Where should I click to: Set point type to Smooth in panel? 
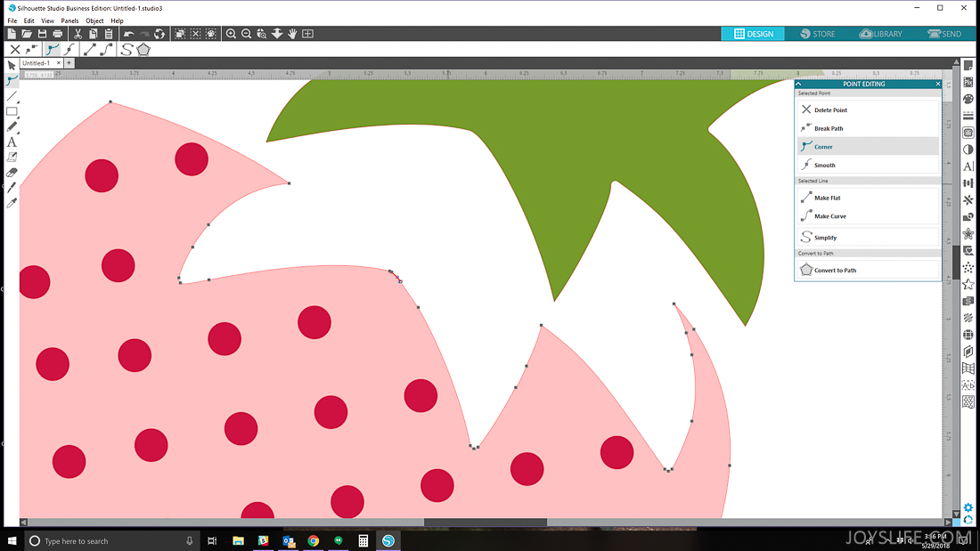point(868,165)
